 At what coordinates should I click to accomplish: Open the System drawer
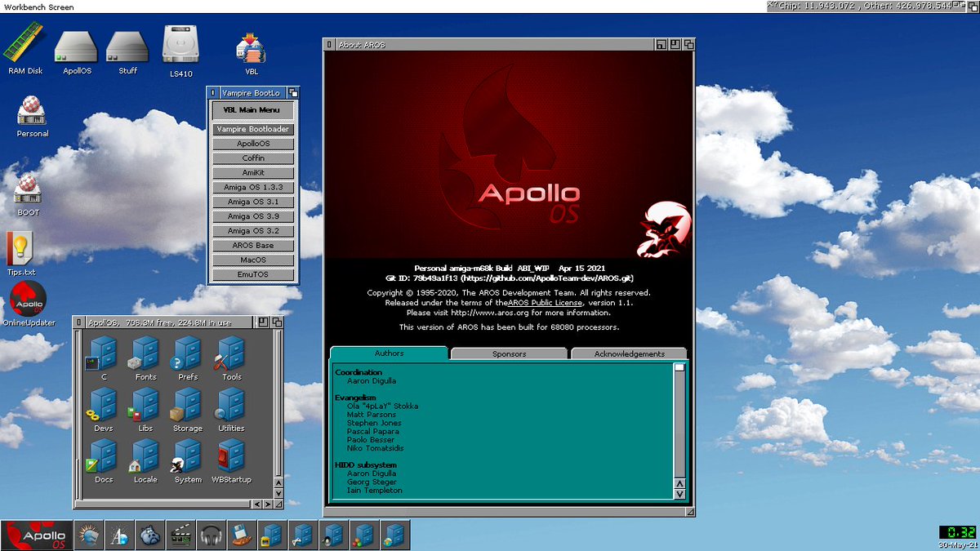tap(188, 461)
